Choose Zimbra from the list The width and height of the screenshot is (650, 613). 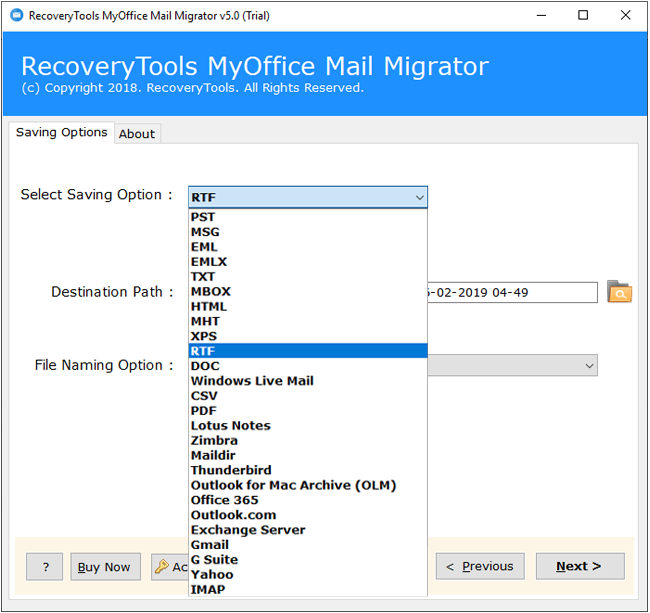pos(308,441)
